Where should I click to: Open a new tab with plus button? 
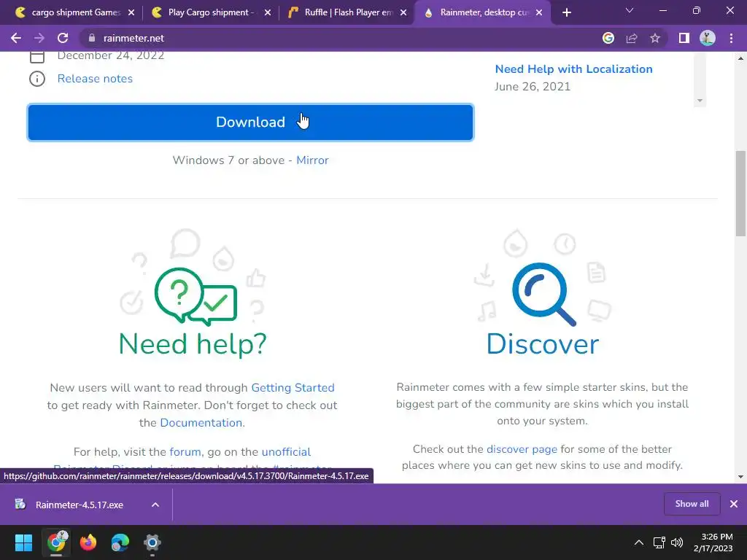pyautogui.click(x=566, y=12)
